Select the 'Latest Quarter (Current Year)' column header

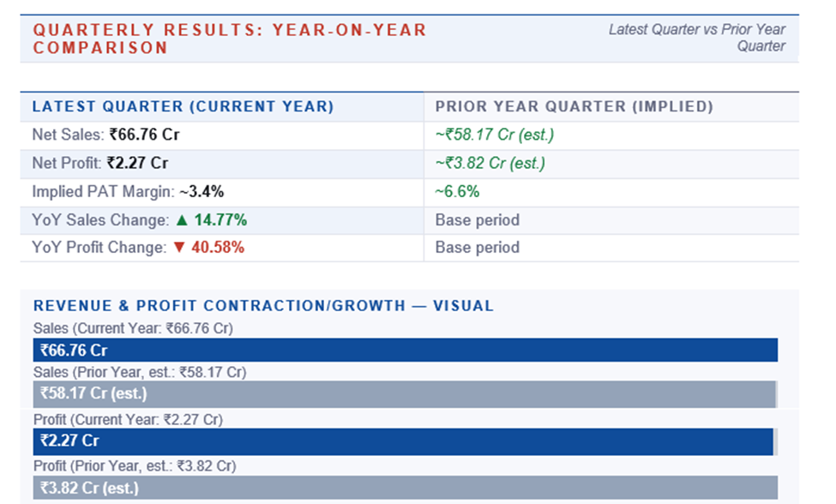point(183,107)
